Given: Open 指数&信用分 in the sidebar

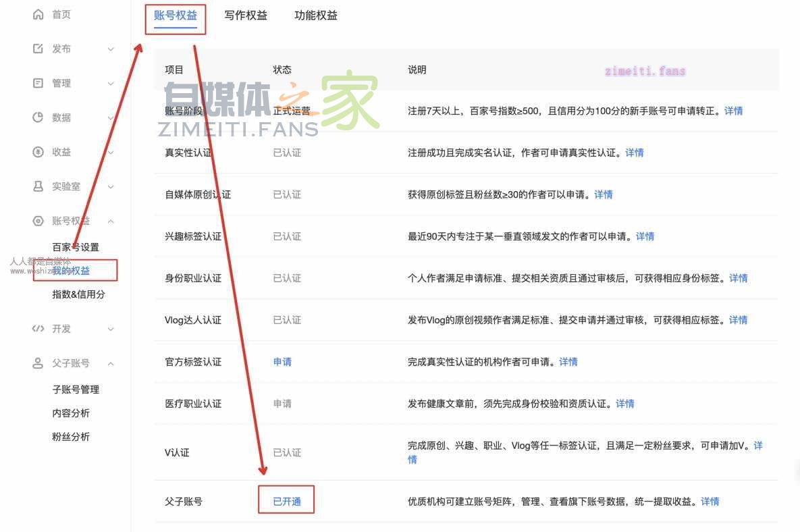Looking at the screenshot, I should [78, 294].
